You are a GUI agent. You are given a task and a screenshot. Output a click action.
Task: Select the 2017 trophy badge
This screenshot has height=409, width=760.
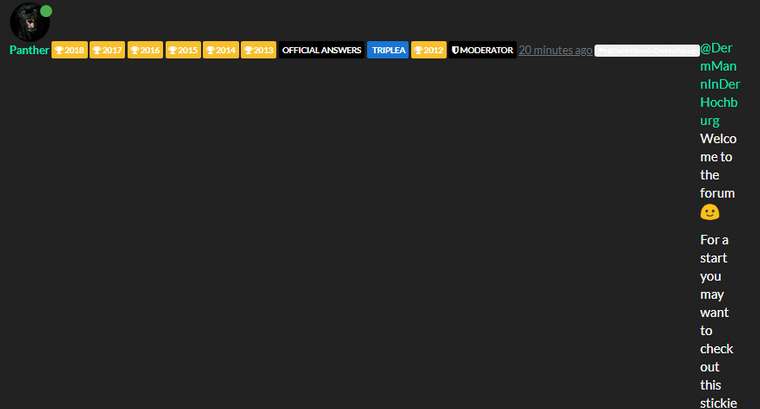(107, 50)
